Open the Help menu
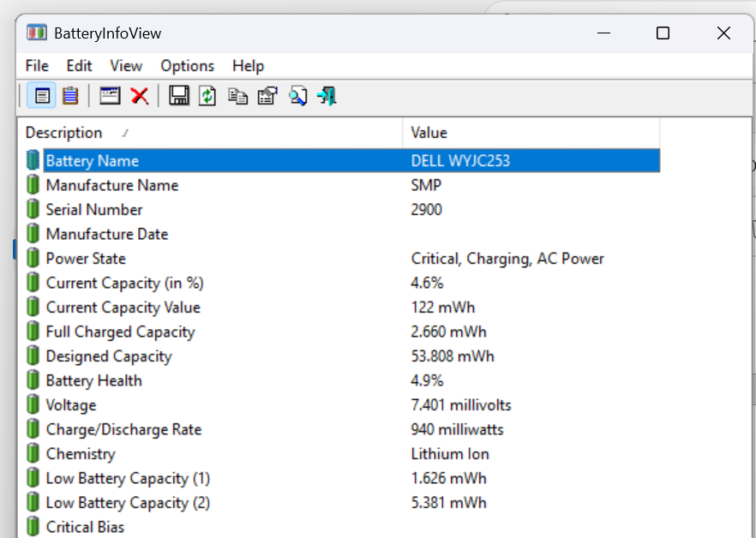 pos(248,66)
